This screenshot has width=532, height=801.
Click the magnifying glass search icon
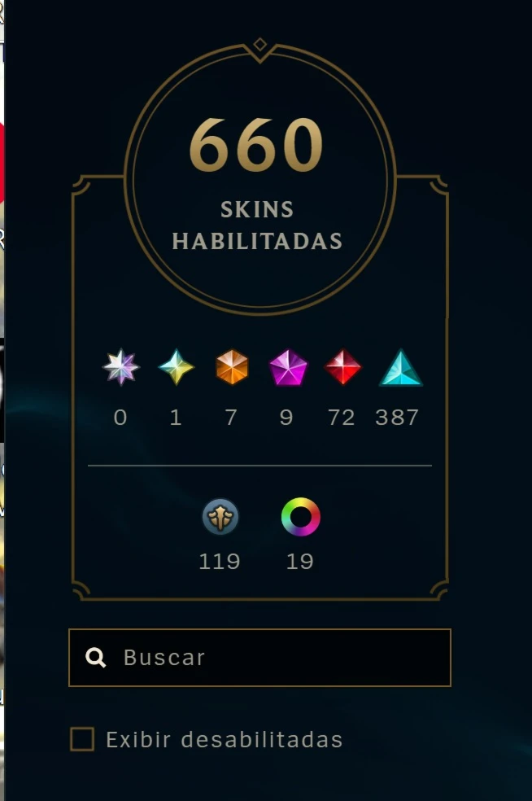(x=95, y=658)
